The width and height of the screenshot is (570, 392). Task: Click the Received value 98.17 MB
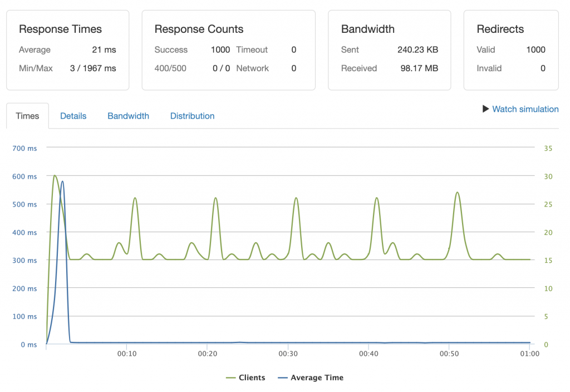point(419,68)
